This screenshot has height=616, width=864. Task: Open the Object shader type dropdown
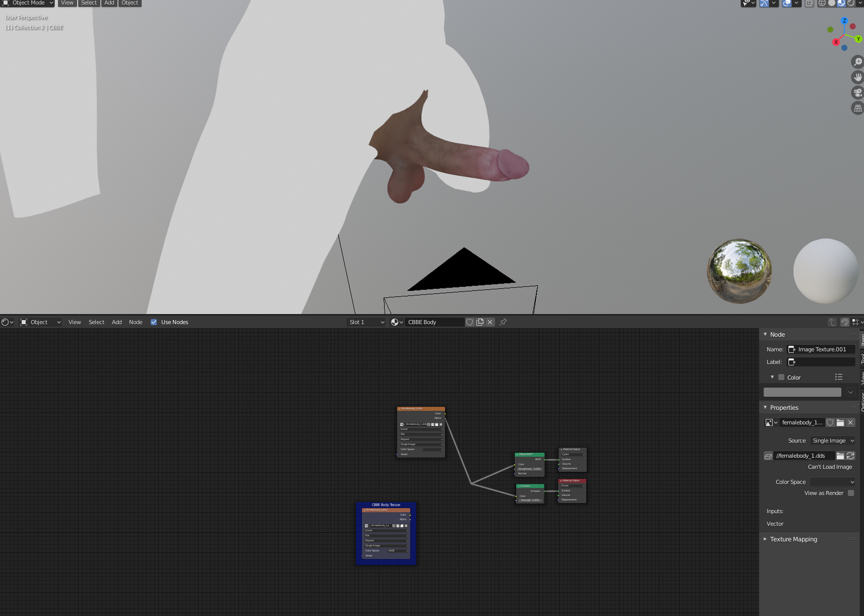tap(41, 322)
